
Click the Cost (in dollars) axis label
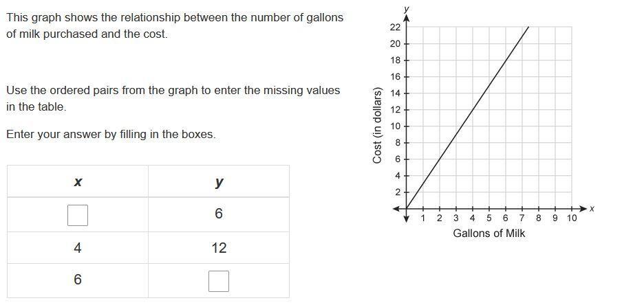(377, 126)
